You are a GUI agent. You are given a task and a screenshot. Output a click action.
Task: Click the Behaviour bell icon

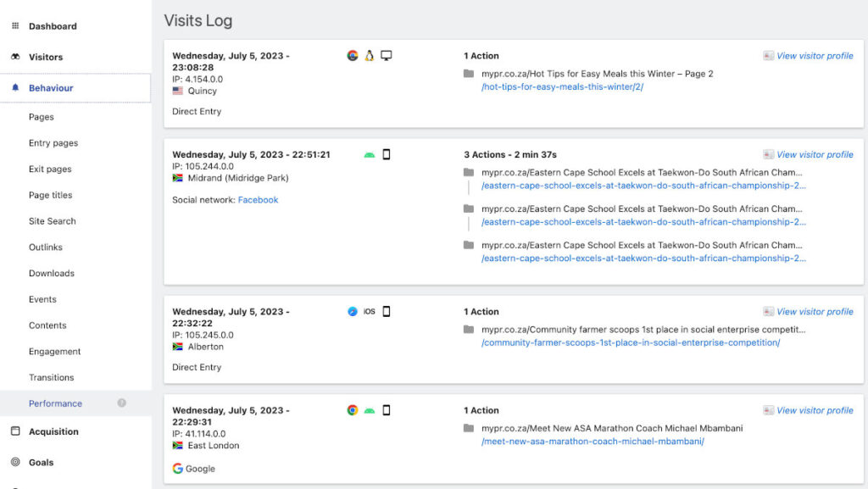(x=15, y=87)
